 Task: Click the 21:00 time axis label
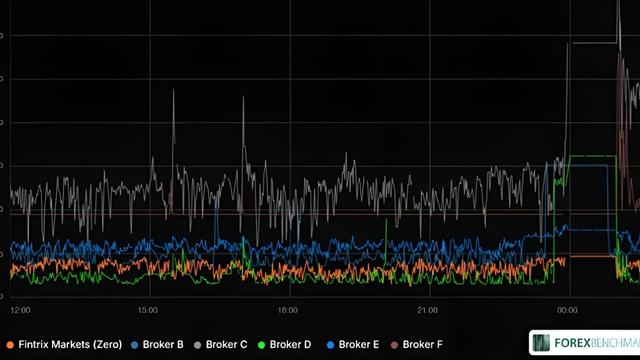(427, 310)
